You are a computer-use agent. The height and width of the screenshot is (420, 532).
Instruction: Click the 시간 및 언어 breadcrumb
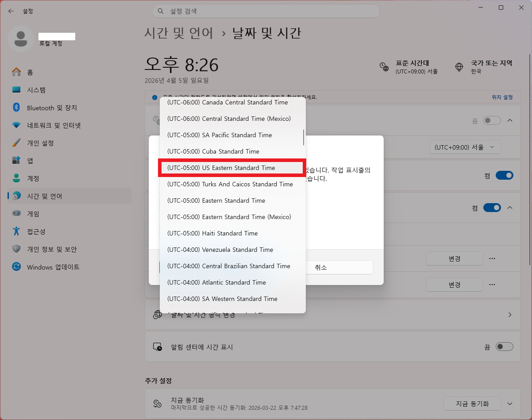[x=179, y=33]
